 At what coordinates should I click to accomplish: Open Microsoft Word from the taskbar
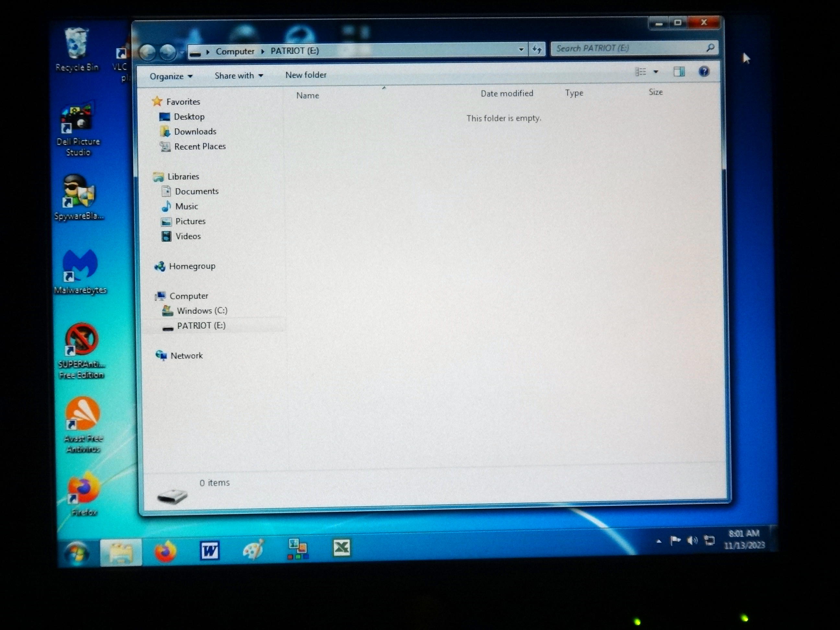[210, 550]
